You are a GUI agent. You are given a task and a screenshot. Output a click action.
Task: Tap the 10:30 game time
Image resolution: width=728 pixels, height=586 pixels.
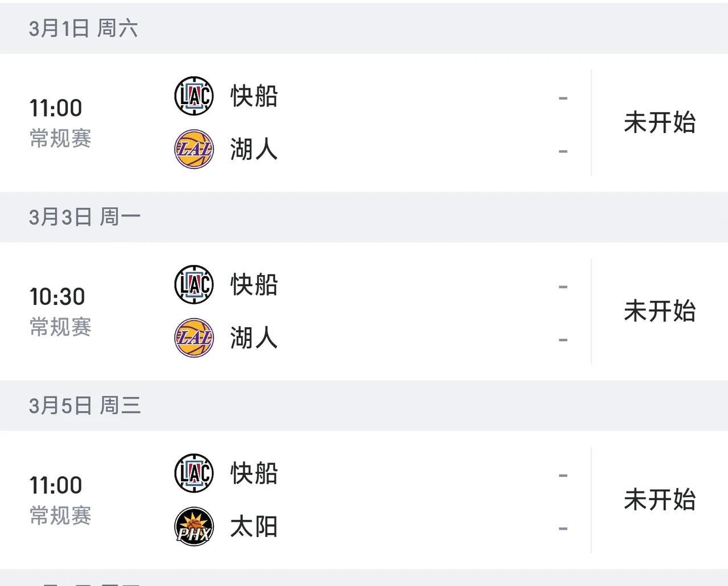tap(57, 296)
